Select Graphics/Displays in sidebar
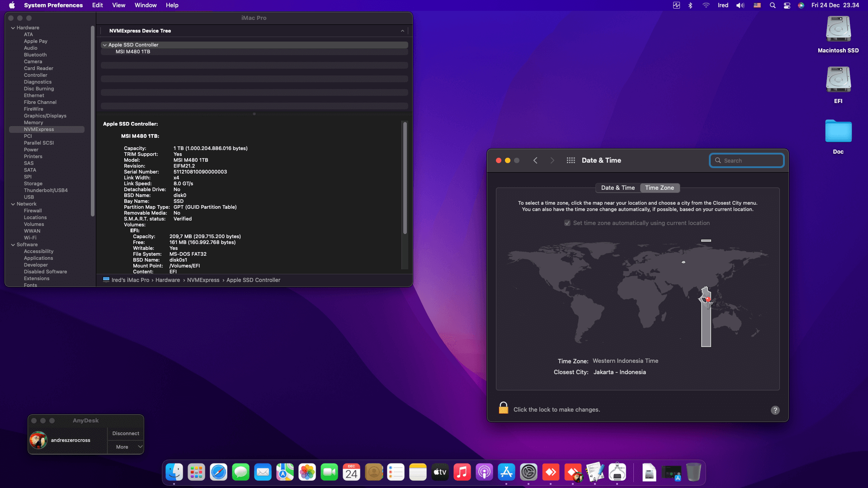 [45, 116]
